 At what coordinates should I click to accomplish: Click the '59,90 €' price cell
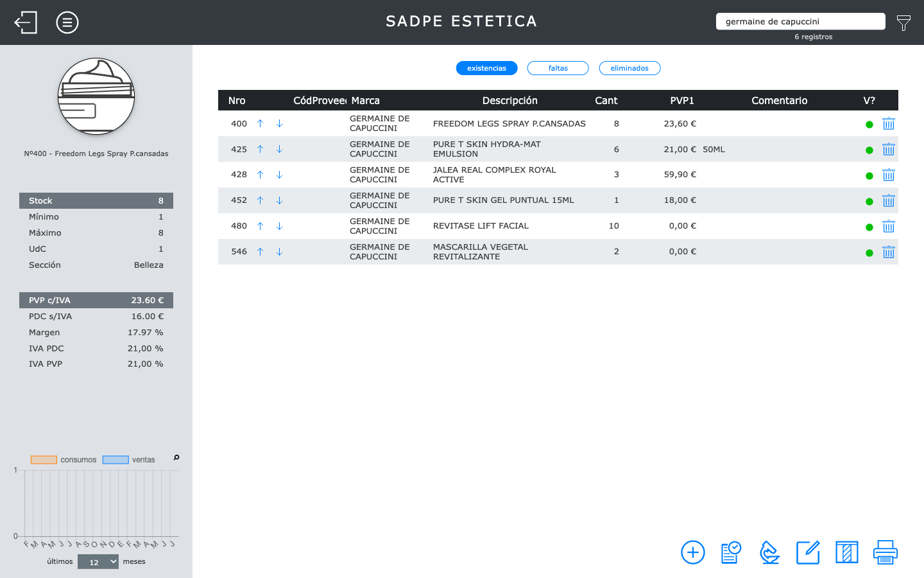click(x=680, y=175)
